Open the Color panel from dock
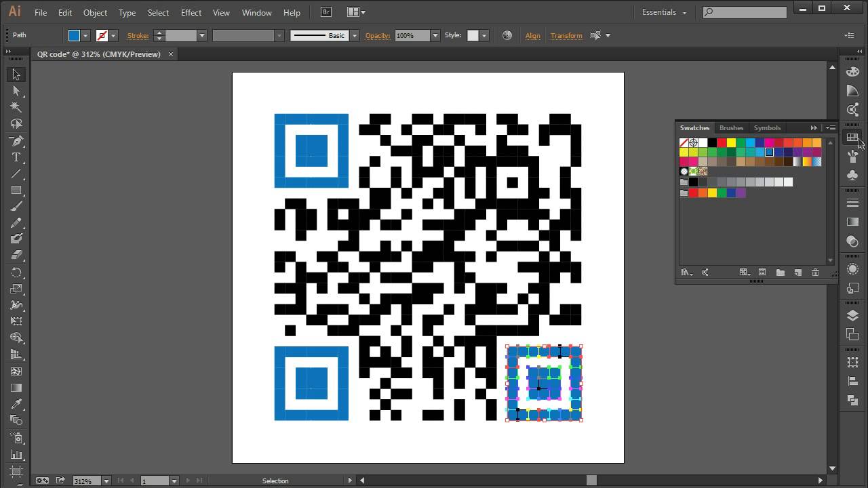 853,72
